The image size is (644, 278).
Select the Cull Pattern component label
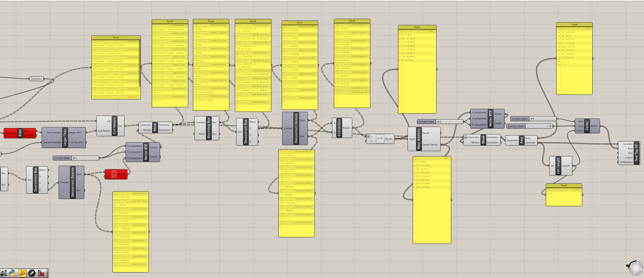pyautogui.click(x=114, y=126)
